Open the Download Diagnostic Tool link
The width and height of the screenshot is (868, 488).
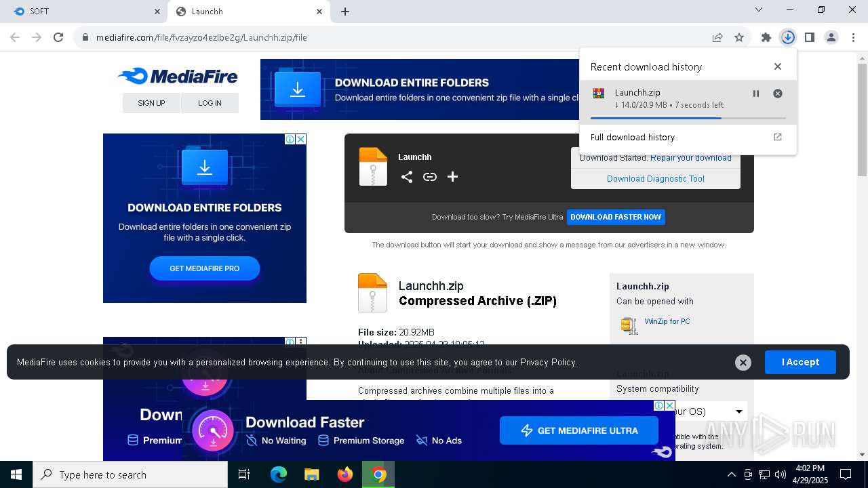(656, 179)
